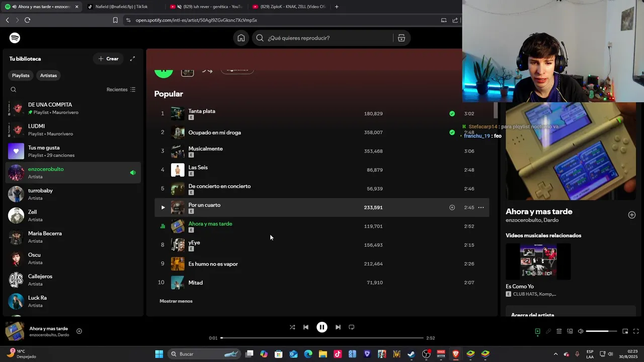Viewport: 644px width, 362px height.
Task: Adjust the Spotify volume slider
Action: coord(601,331)
